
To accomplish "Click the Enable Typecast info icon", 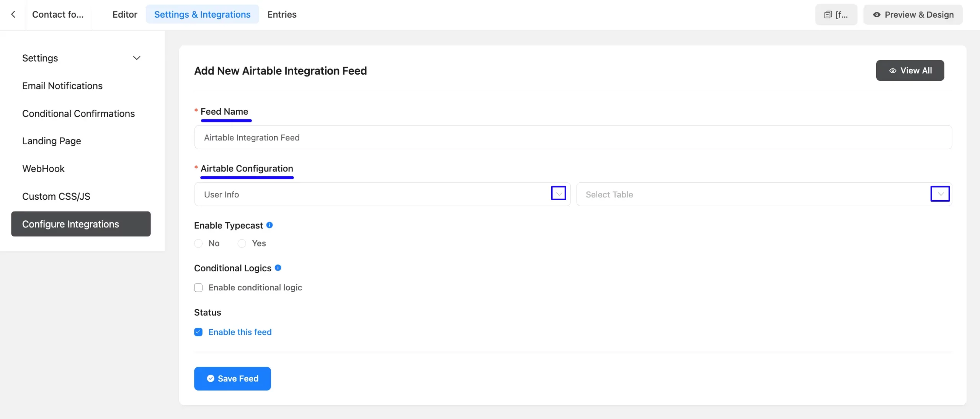I will point(269,225).
